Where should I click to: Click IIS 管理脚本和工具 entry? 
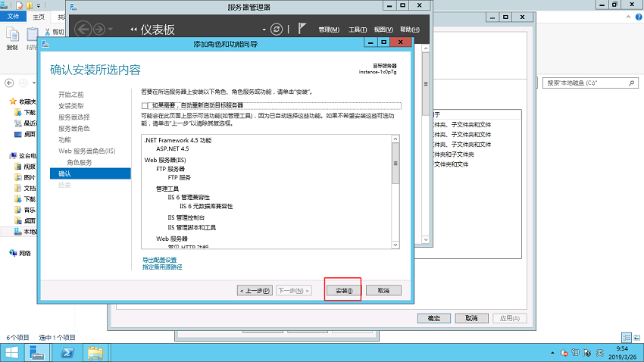point(192,227)
